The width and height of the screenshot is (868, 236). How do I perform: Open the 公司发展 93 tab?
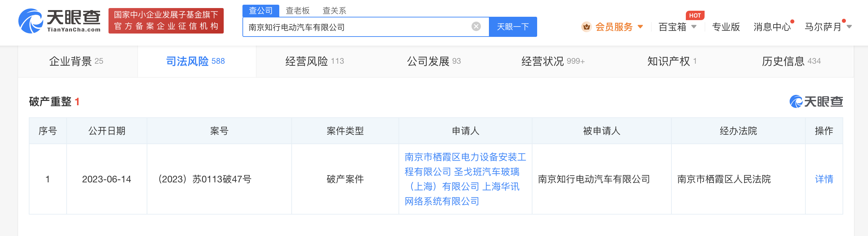(x=434, y=61)
